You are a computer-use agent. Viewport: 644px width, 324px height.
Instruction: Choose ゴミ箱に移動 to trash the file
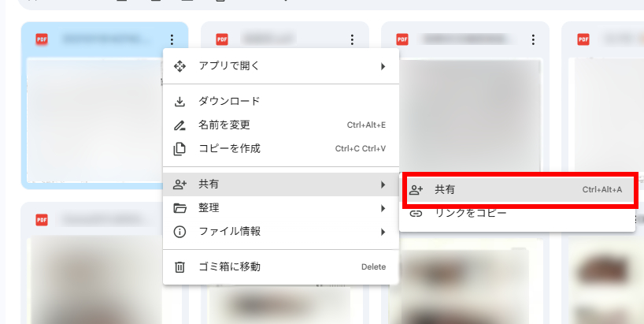click(x=281, y=267)
